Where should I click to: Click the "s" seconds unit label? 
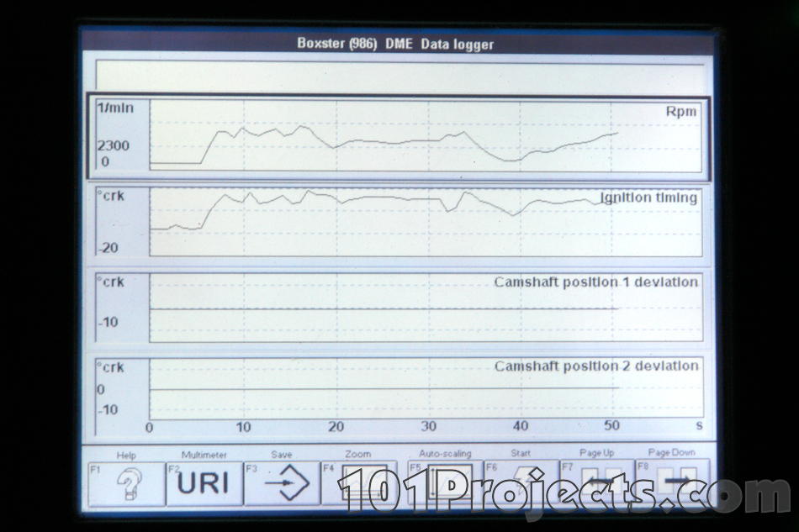699,425
